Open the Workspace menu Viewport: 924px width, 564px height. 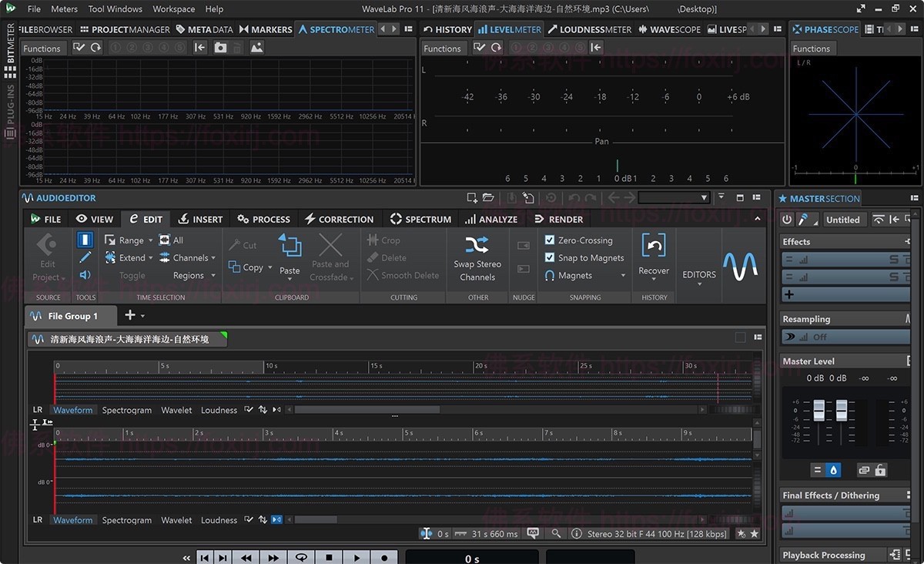tap(173, 8)
